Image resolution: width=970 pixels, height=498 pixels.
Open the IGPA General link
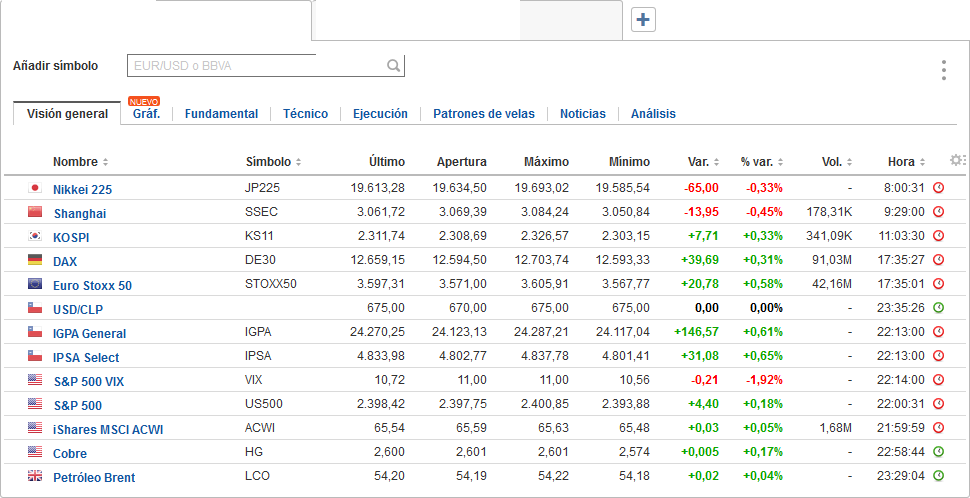[x=90, y=333]
